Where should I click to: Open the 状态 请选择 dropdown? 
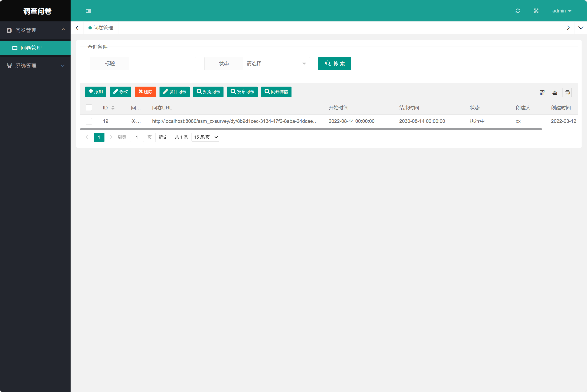pyautogui.click(x=276, y=64)
